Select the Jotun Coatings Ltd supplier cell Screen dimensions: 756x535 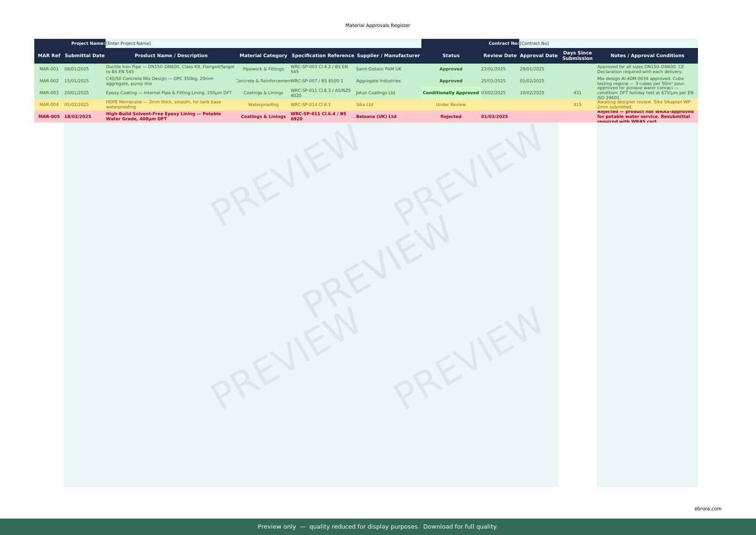point(375,93)
